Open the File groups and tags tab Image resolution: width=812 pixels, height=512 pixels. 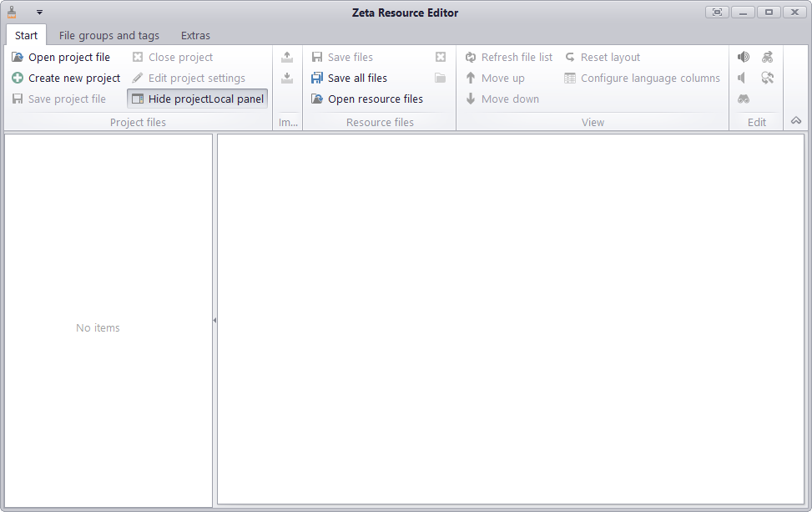[x=108, y=35]
